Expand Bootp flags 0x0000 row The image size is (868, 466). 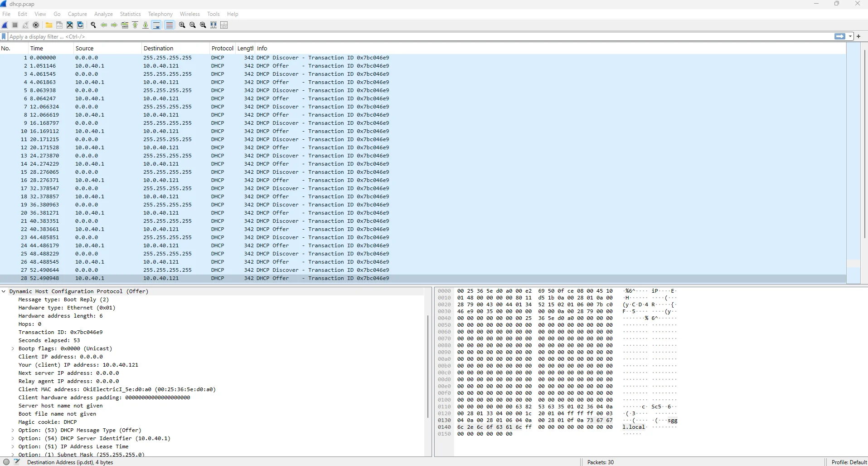[13, 348]
